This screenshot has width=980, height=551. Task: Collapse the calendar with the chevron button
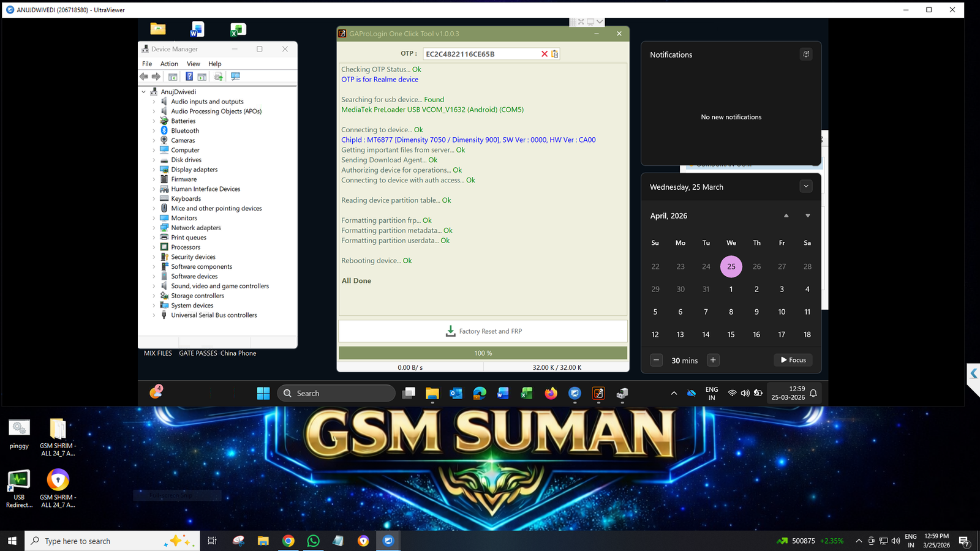pyautogui.click(x=806, y=187)
